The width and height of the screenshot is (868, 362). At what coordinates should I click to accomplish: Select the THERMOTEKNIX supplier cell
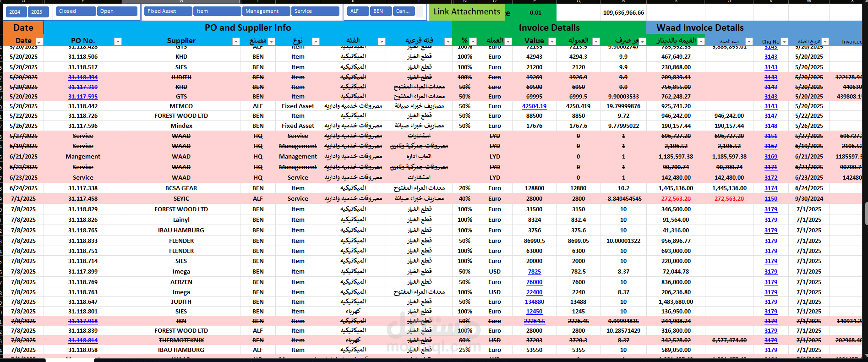pos(181,340)
